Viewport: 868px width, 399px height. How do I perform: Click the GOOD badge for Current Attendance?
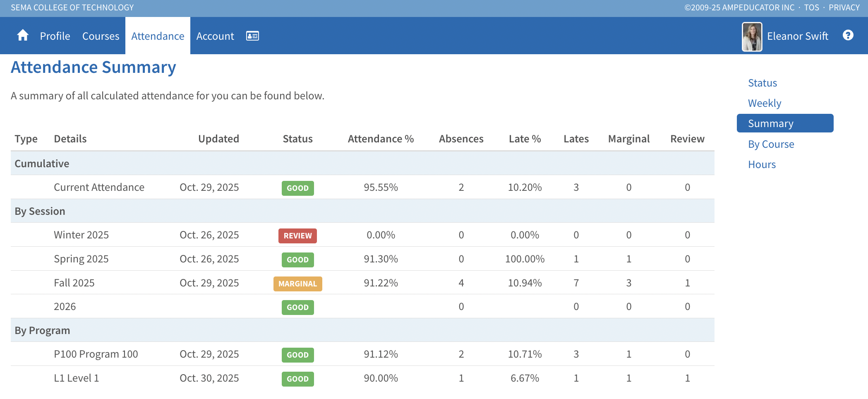tap(297, 188)
